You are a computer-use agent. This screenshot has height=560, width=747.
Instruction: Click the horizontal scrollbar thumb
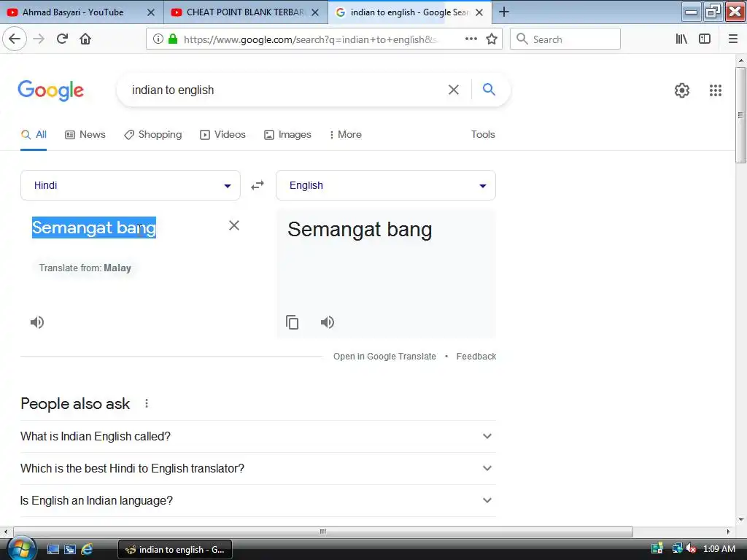(x=323, y=532)
